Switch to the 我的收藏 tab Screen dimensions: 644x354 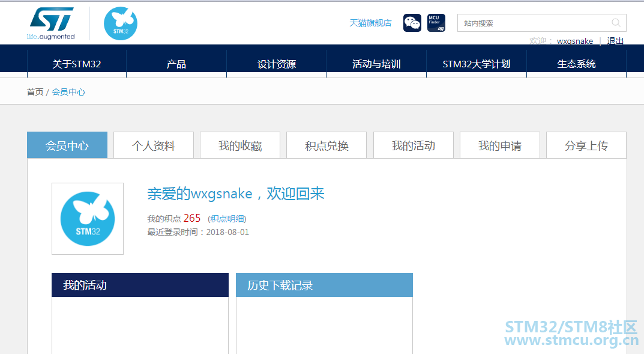(240, 145)
